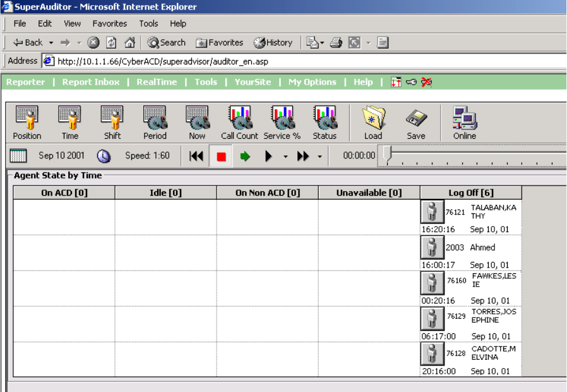This screenshot has height=392, width=567.
Task: Click the Edit page toolbar icon
Action: click(354, 43)
